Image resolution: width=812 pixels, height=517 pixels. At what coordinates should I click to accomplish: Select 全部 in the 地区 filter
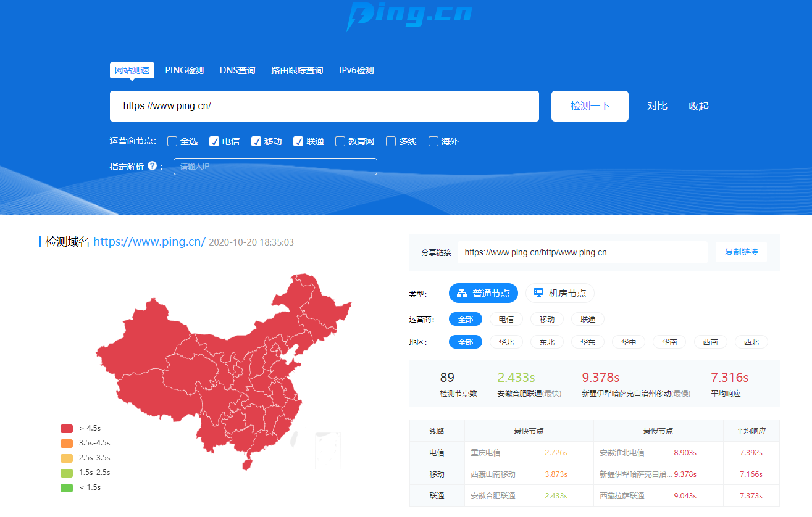pyautogui.click(x=466, y=342)
